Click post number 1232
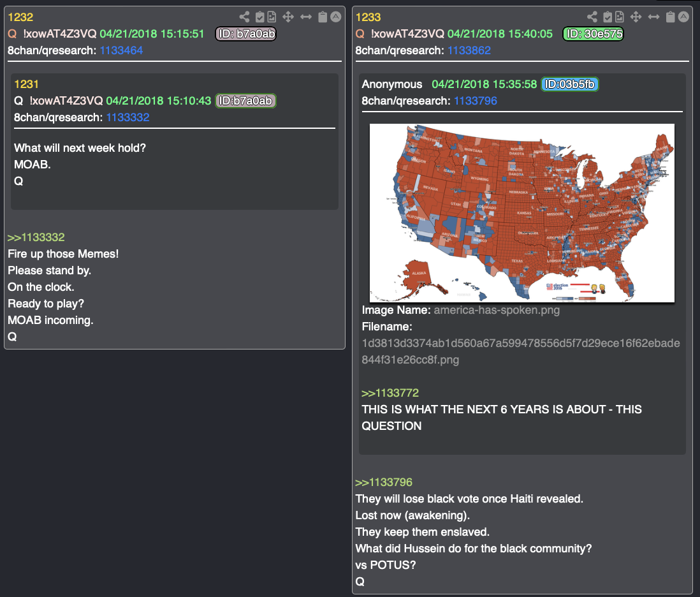Image resolution: width=700 pixels, height=597 pixels. (20, 17)
